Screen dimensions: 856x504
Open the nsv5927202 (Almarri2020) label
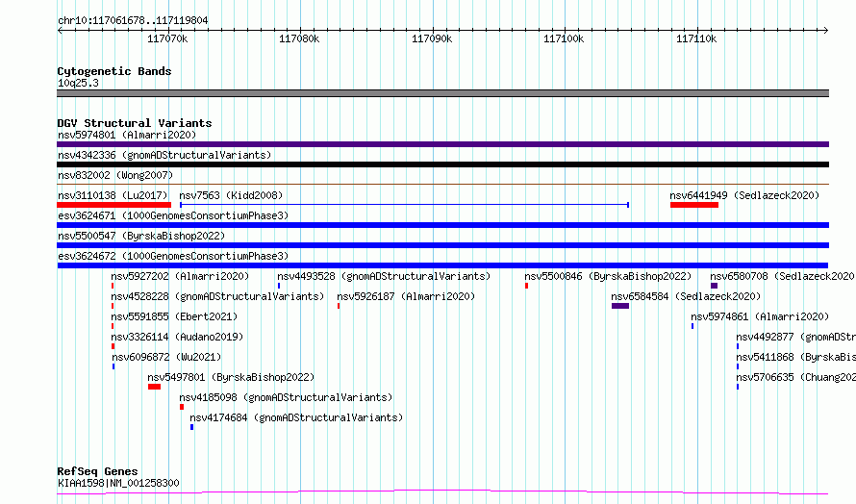(180, 276)
